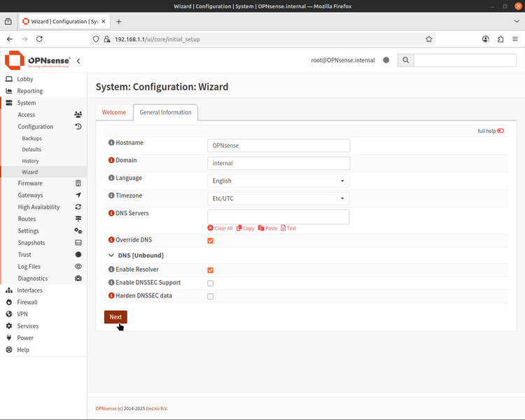Show help via Language info icon
The image size is (525, 420).
(x=111, y=178)
